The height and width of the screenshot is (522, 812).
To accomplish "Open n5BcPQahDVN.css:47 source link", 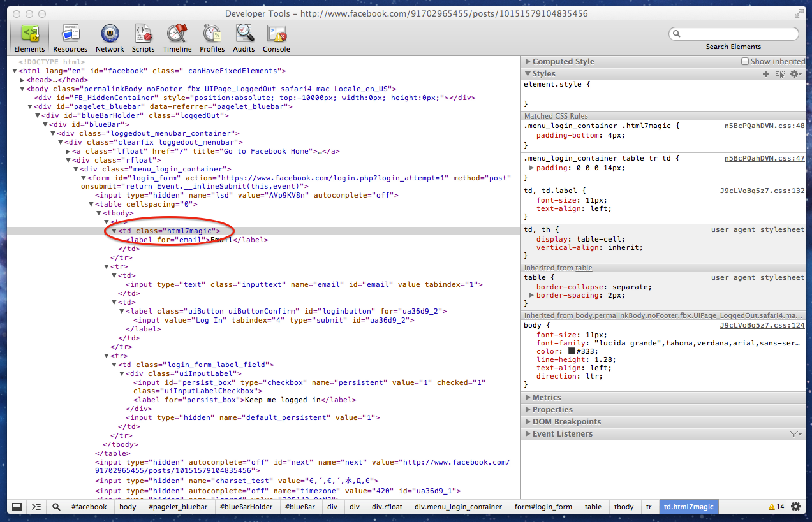I will click(x=764, y=158).
